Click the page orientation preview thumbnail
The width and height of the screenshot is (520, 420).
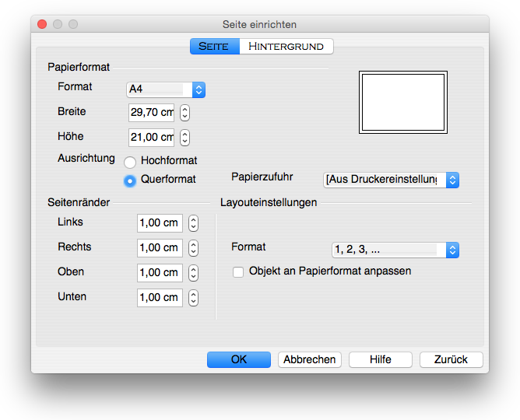pos(403,103)
